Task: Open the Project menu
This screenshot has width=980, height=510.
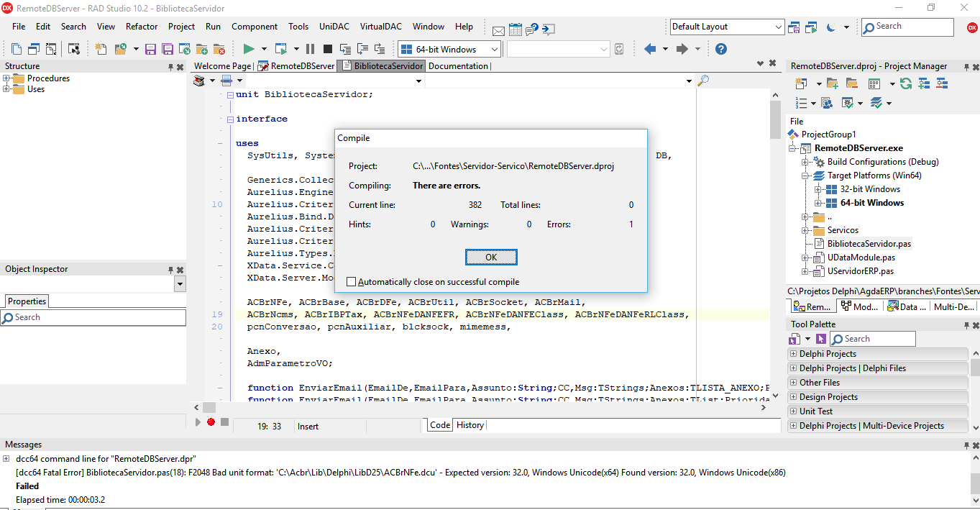Action: pos(181,27)
